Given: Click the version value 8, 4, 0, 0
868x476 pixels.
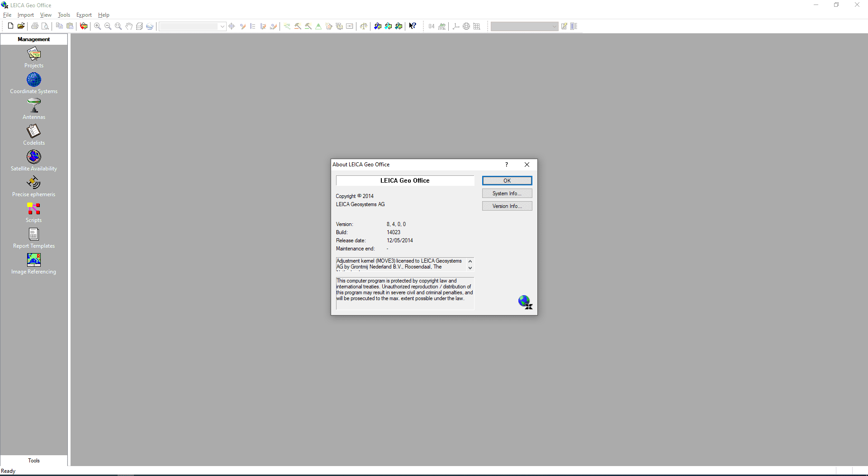Looking at the screenshot, I should coord(396,224).
